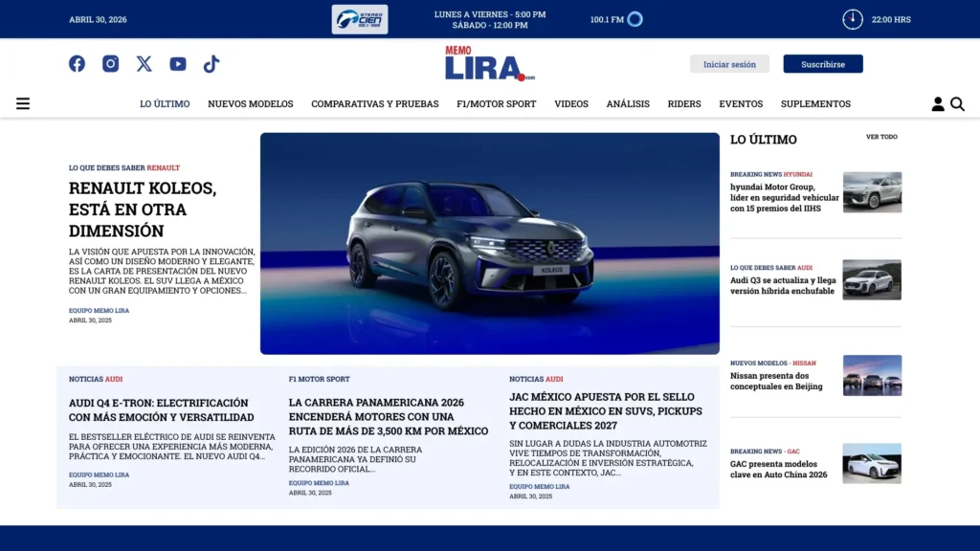The height and width of the screenshot is (551, 980).
Task: Click the 100.1 FM label
Action: tap(607, 19)
